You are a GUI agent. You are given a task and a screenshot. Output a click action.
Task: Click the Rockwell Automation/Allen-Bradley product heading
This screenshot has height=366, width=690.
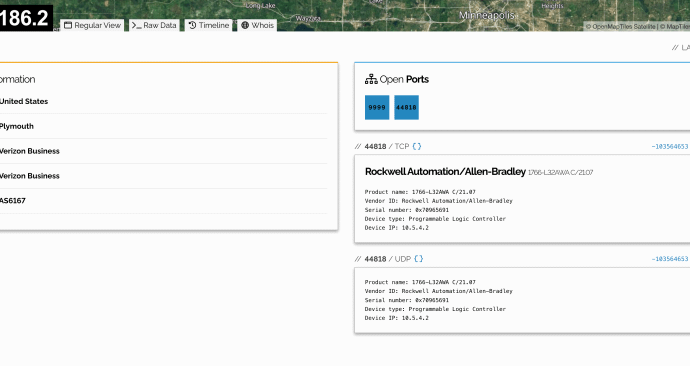tap(445, 172)
